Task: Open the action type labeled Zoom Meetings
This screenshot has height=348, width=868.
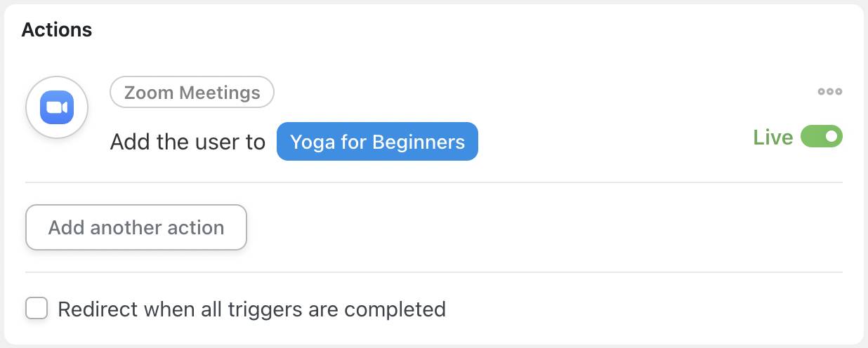Action: pos(192,92)
